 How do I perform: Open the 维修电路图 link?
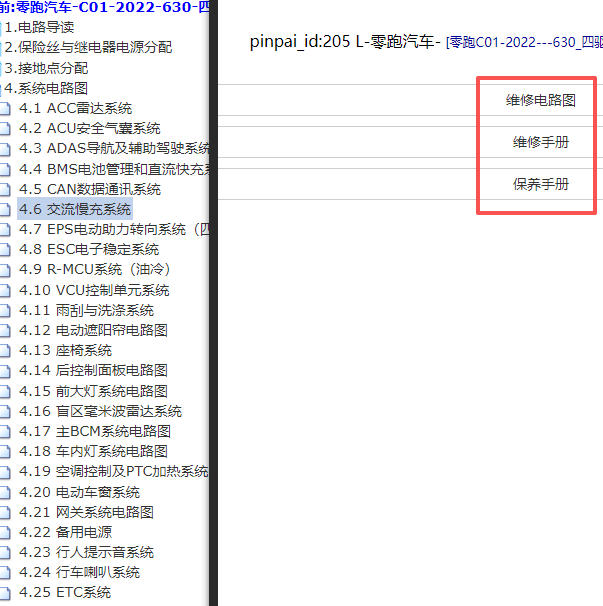[x=541, y=100]
